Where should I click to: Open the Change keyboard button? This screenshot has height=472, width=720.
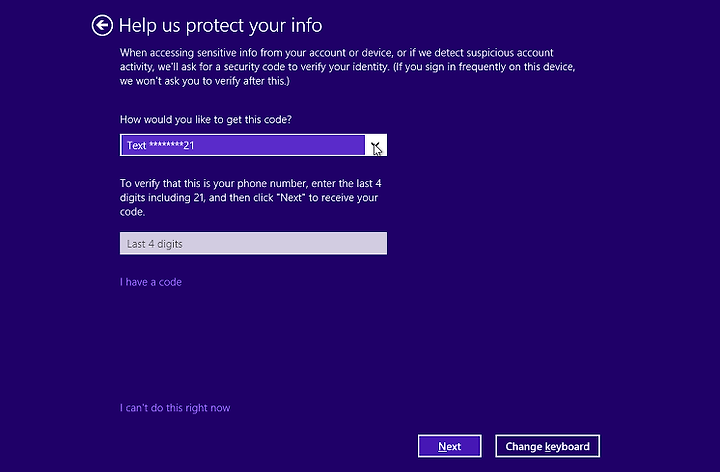(x=547, y=446)
